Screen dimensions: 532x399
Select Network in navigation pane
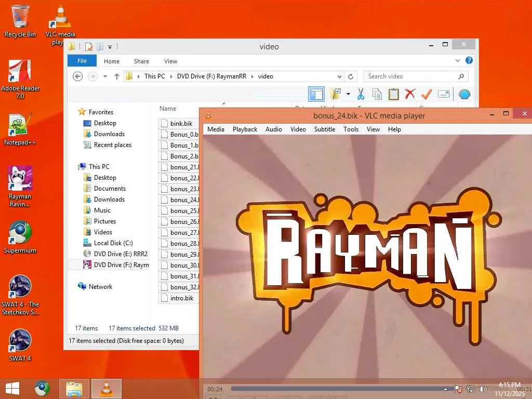[x=100, y=287]
